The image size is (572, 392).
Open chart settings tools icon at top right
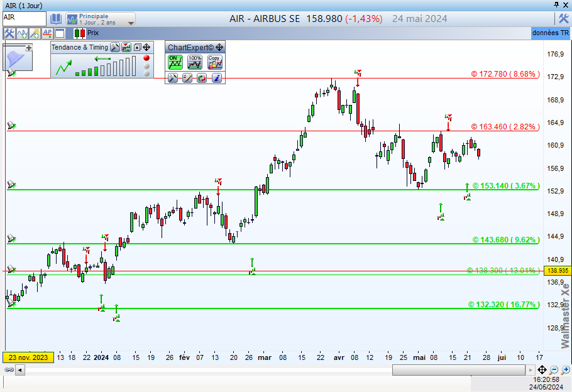pyautogui.click(x=563, y=19)
